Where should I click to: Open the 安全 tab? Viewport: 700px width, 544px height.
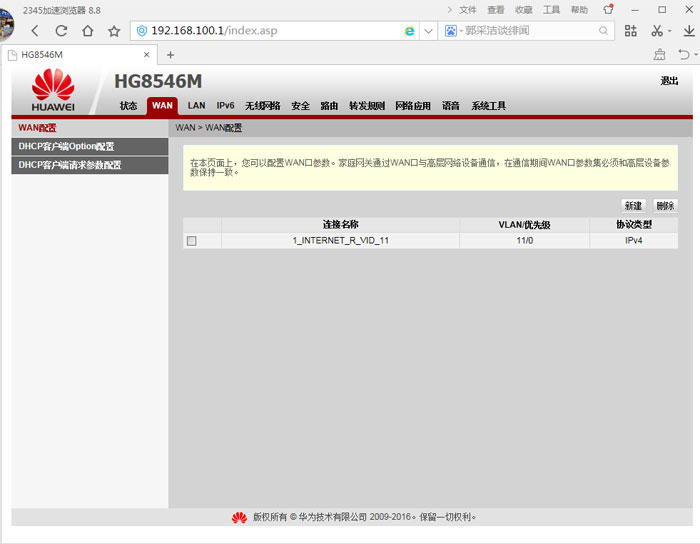[300, 106]
